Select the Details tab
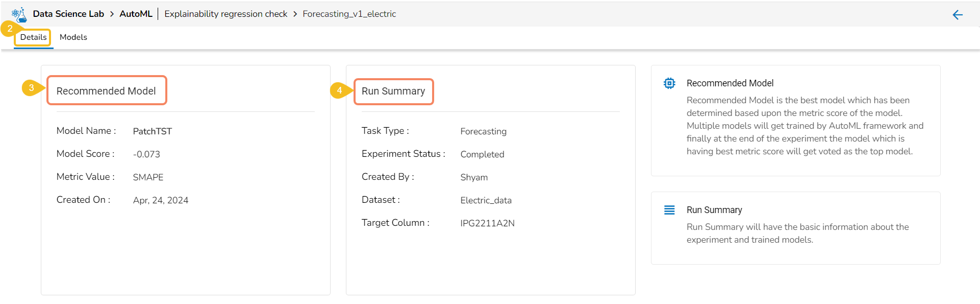 click(33, 37)
